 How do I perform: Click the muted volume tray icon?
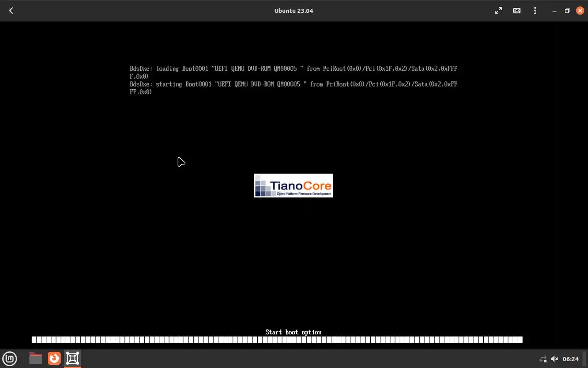[554, 359]
